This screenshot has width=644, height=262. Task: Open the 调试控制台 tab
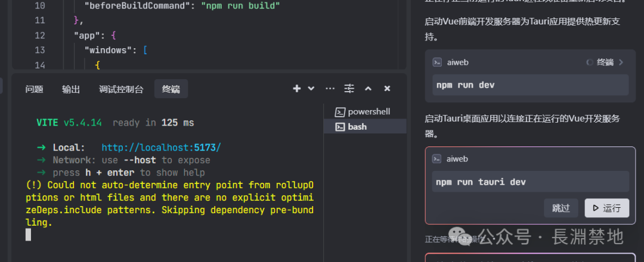pyautogui.click(x=121, y=89)
